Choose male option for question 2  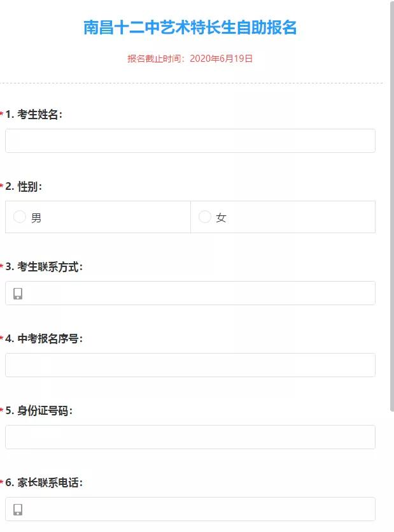pos(19,217)
